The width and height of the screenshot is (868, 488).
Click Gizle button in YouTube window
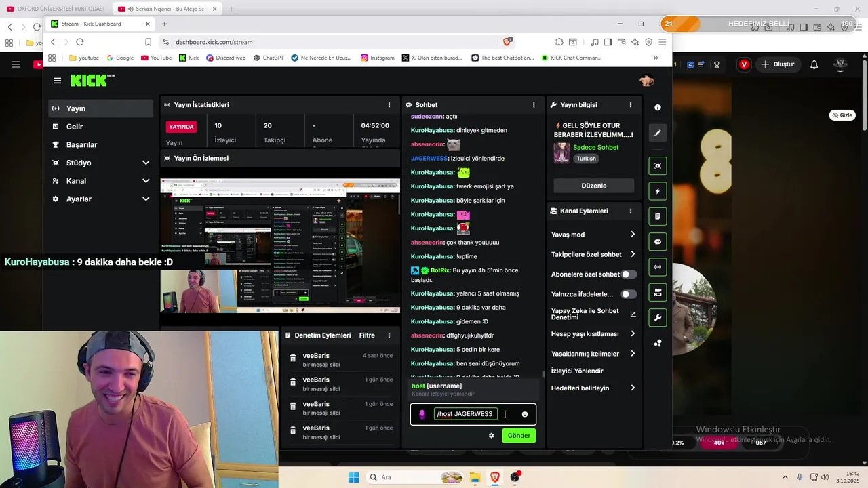coord(843,115)
